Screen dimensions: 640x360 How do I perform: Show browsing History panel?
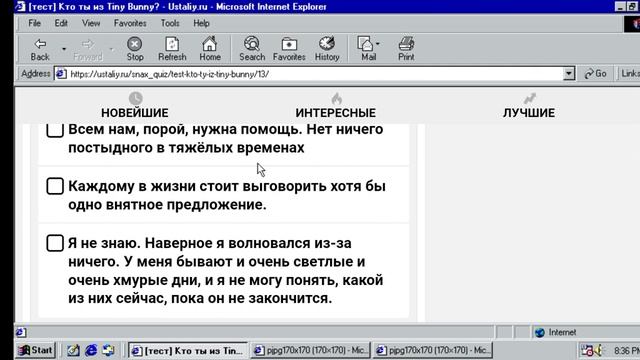[x=327, y=49]
